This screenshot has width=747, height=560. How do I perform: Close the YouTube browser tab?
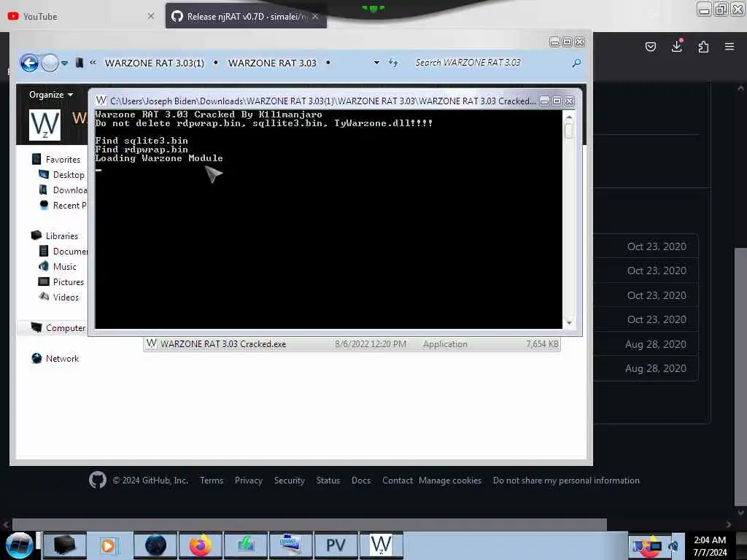(150, 16)
